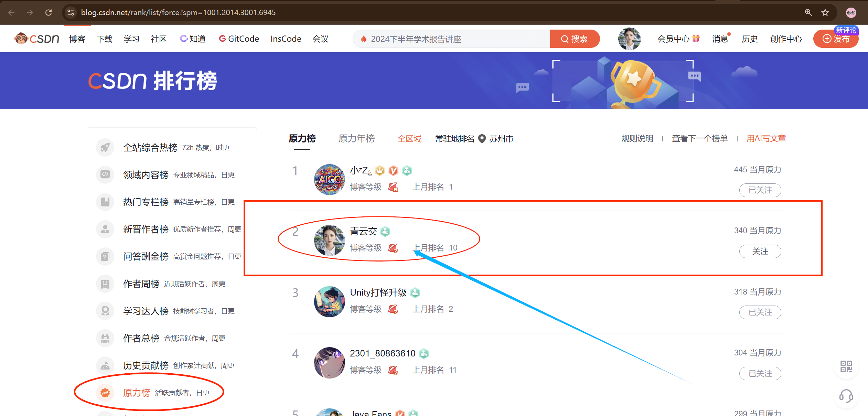Viewport: 868px width, 416px height.
Task: Open the 规则说明 link
Action: pos(637,139)
